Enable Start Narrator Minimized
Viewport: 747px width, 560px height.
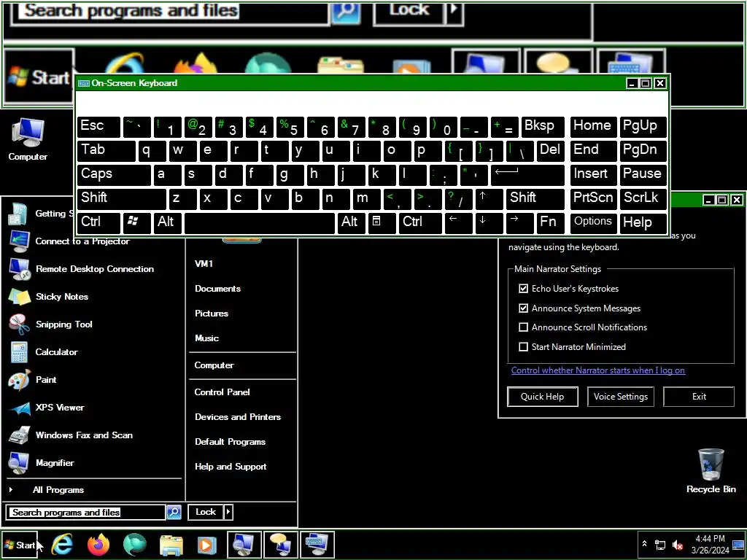[523, 346]
